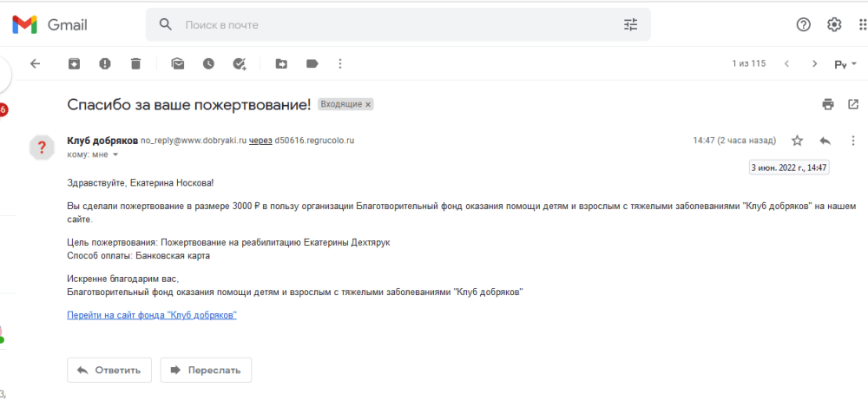Expand recipient details next to 'кому: мне'
This screenshot has height=414, width=868.
[x=115, y=154]
